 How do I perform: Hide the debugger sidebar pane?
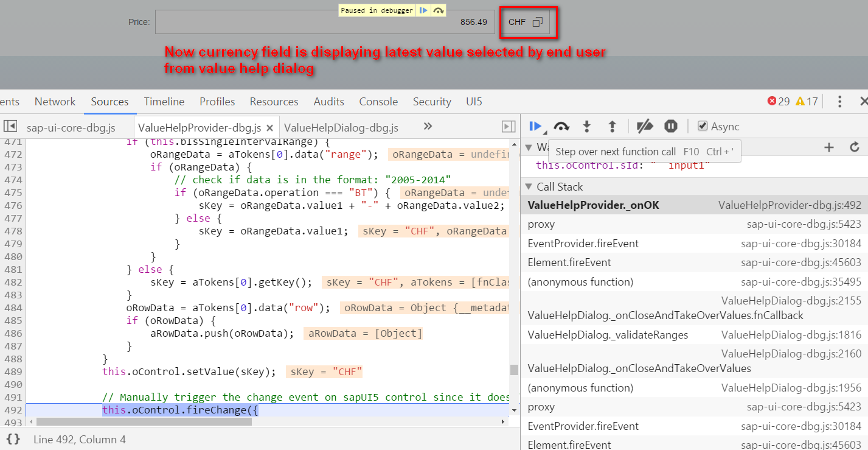click(x=509, y=126)
